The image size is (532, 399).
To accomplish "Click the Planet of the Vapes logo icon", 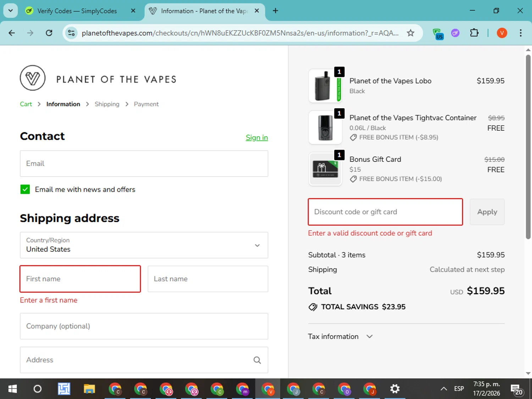I will [x=33, y=78].
